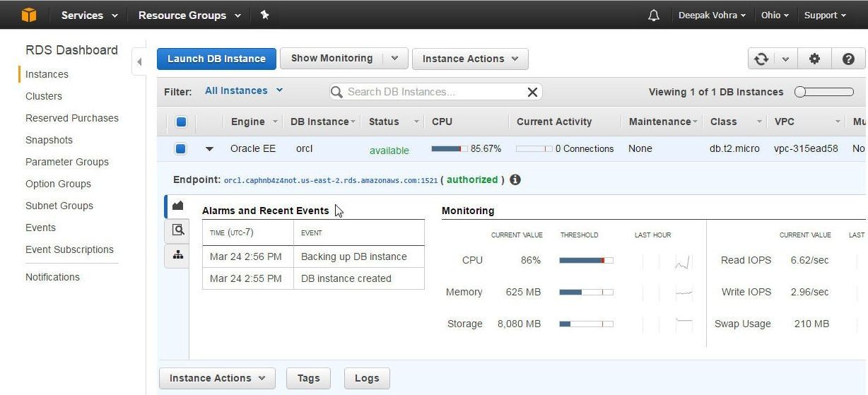Open the Snapshots sidebar link
This screenshot has height=395, width=868.
(49, 140)
